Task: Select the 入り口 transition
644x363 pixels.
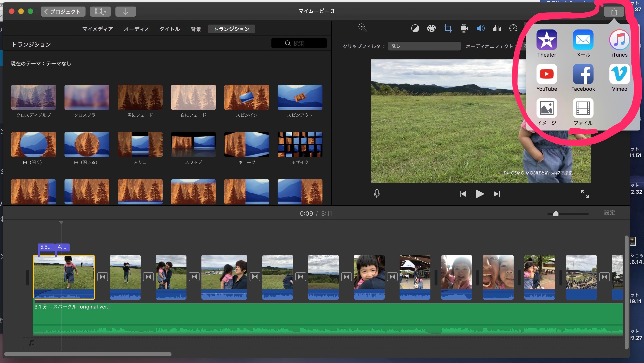Action: coord(140,145)
